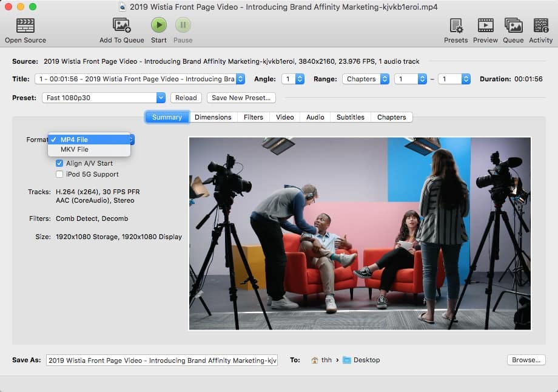
Task: Click the Source description text line
Action: (231, 61)
